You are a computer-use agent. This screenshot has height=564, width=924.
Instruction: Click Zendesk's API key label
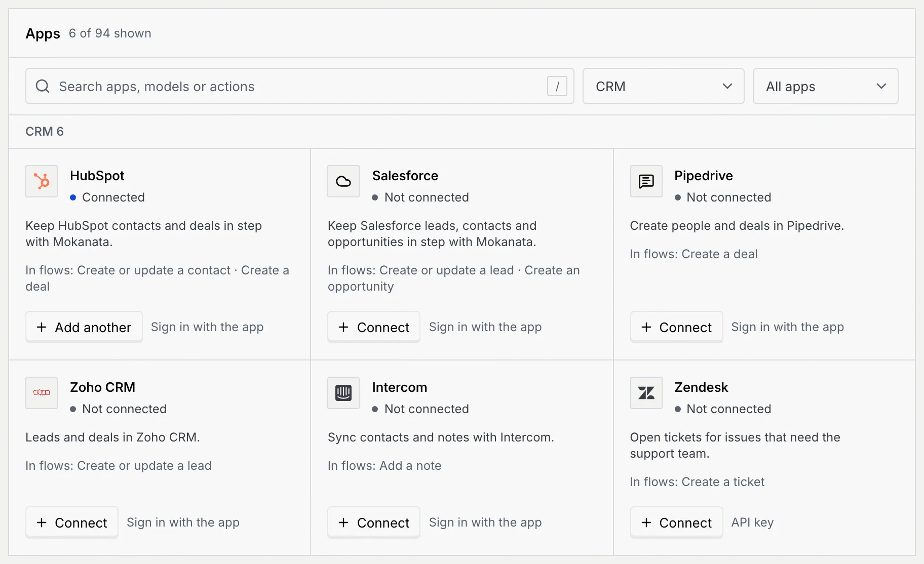(x=752, y=522)
